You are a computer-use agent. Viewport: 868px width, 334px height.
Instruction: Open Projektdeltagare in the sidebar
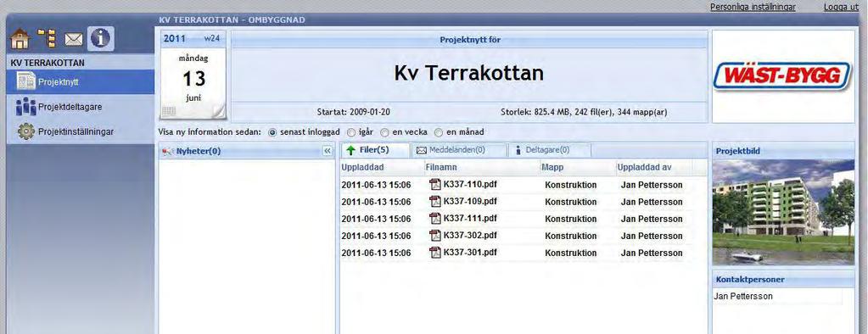coord(81,107)
